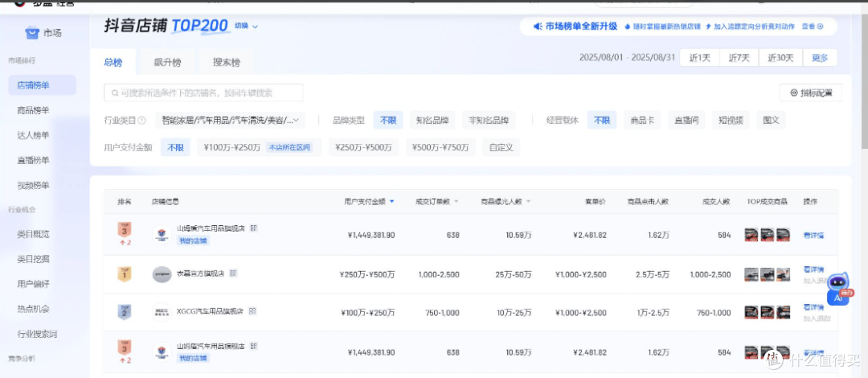
Task: Click the store name search field
Action: point(203,93)
